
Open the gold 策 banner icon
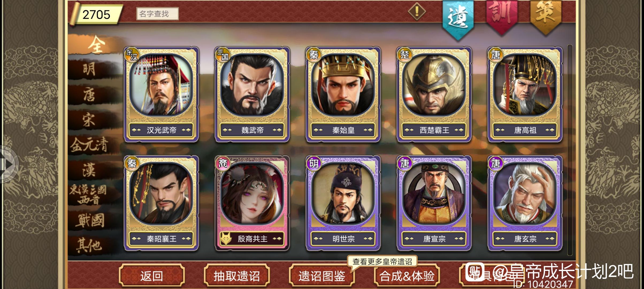546,16
